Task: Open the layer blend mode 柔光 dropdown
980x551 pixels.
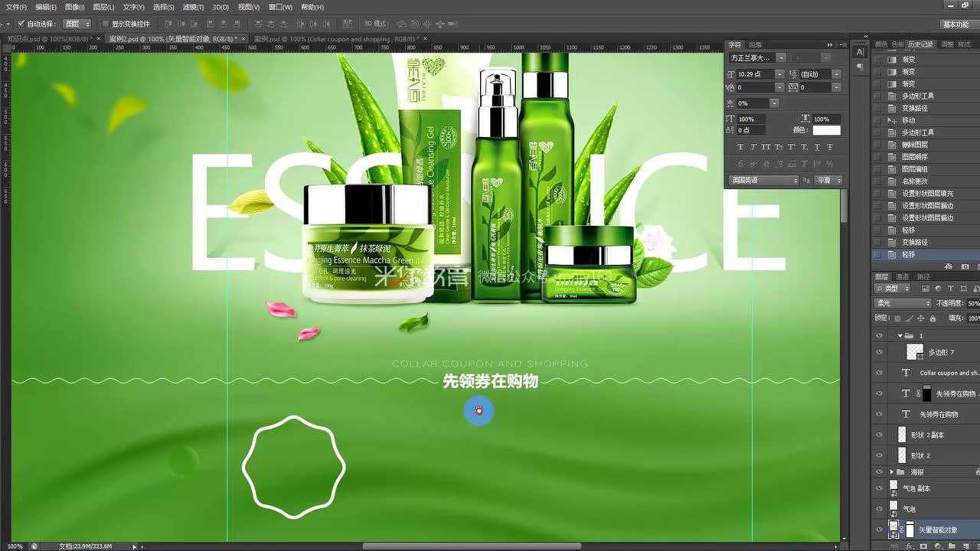Action: click(903, 304)
